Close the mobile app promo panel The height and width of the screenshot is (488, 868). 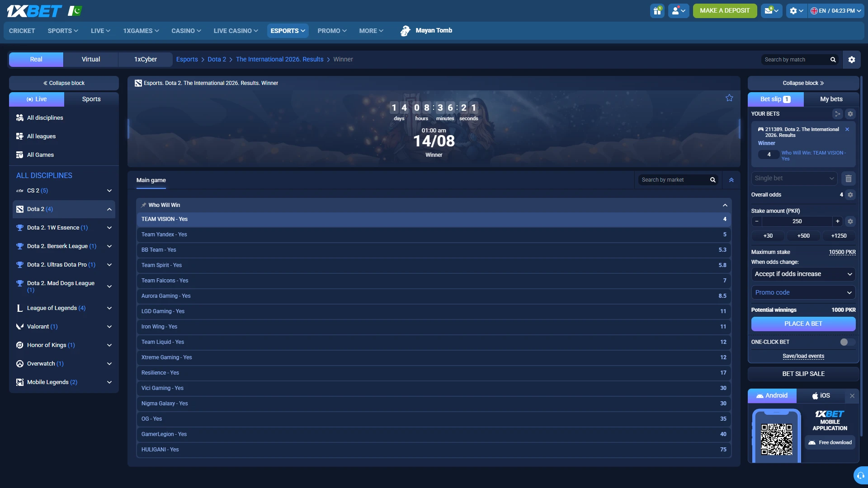click(852, 396)
